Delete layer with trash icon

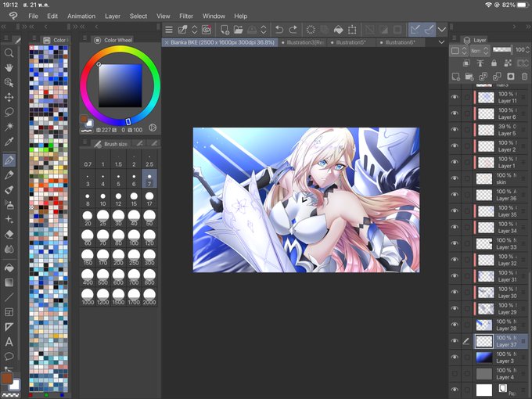coord(524,77)
